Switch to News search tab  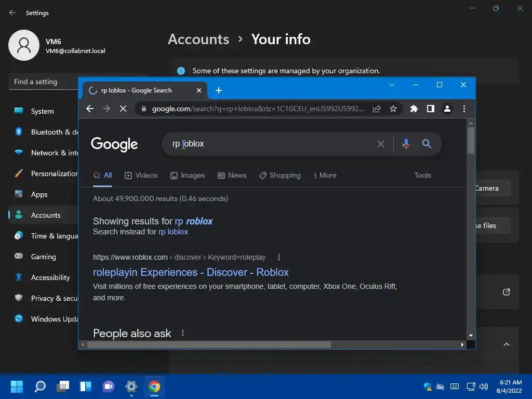232,176
